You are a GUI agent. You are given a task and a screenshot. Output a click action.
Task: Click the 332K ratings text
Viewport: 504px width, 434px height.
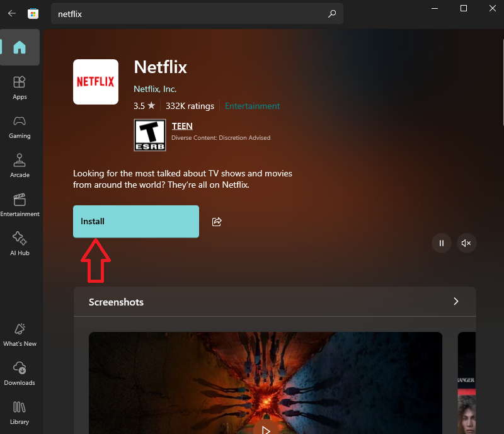click(190, 106)
